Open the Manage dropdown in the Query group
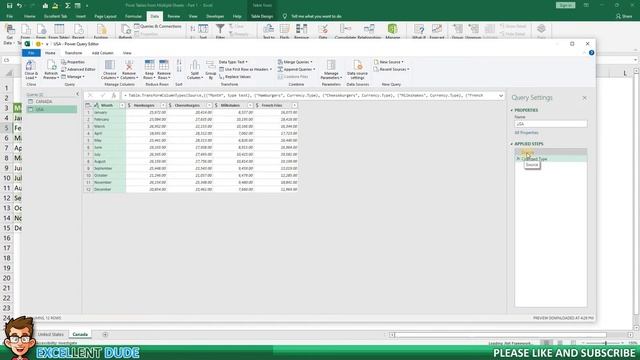This screenshot has height=360, width=640. 73,77
